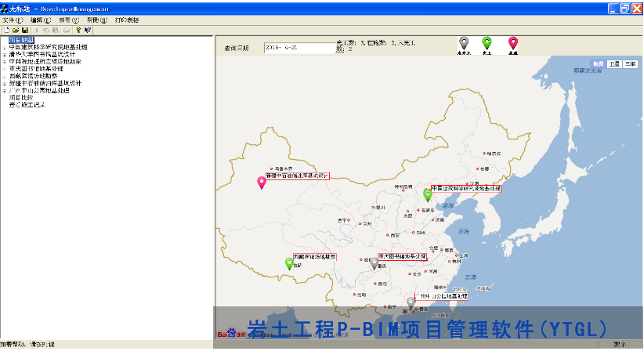Click the 西安 city label on map
This screenshot has height=351, width=644.
pos(395,236)
